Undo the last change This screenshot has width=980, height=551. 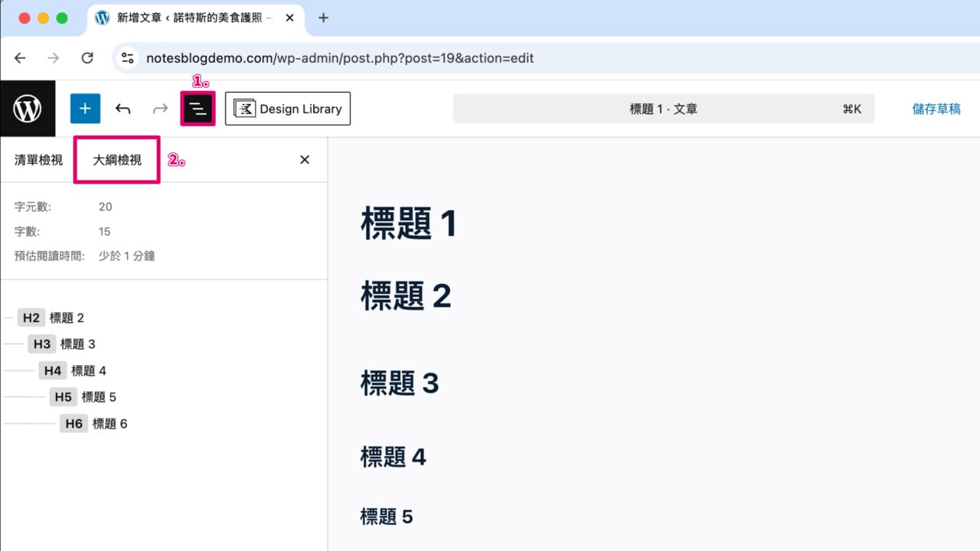coord(122,108)
